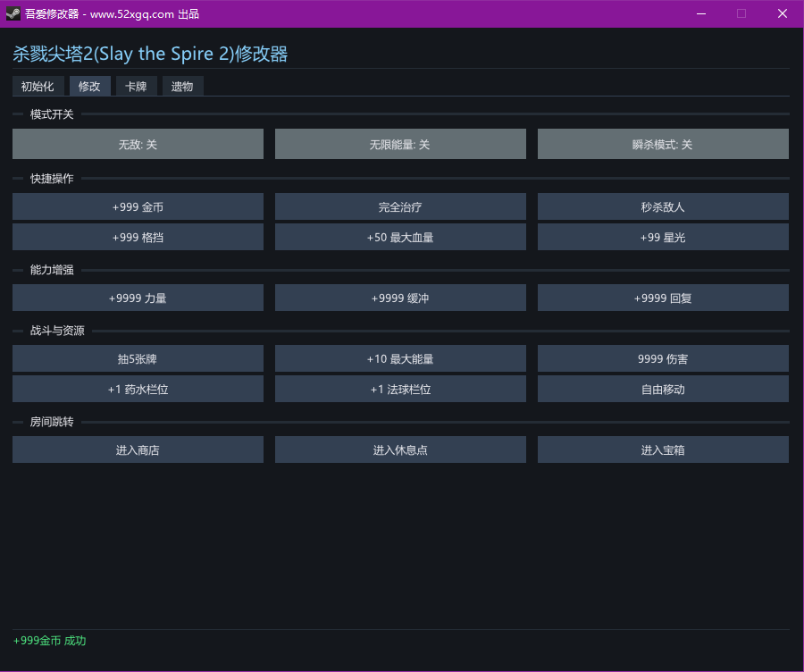Toggle 无敌 invincibility mode on
Screen dimensions: 804x672
[x=138, y=144]
